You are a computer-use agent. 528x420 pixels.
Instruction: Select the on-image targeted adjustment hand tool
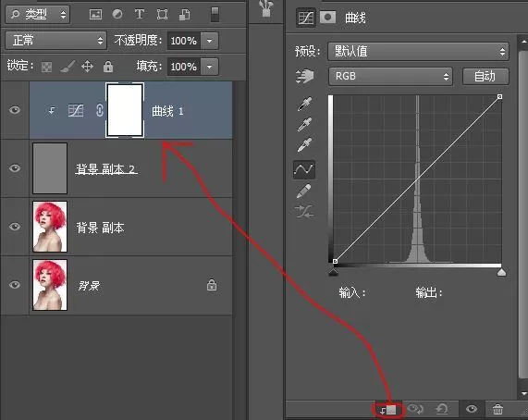pos(304,76)
